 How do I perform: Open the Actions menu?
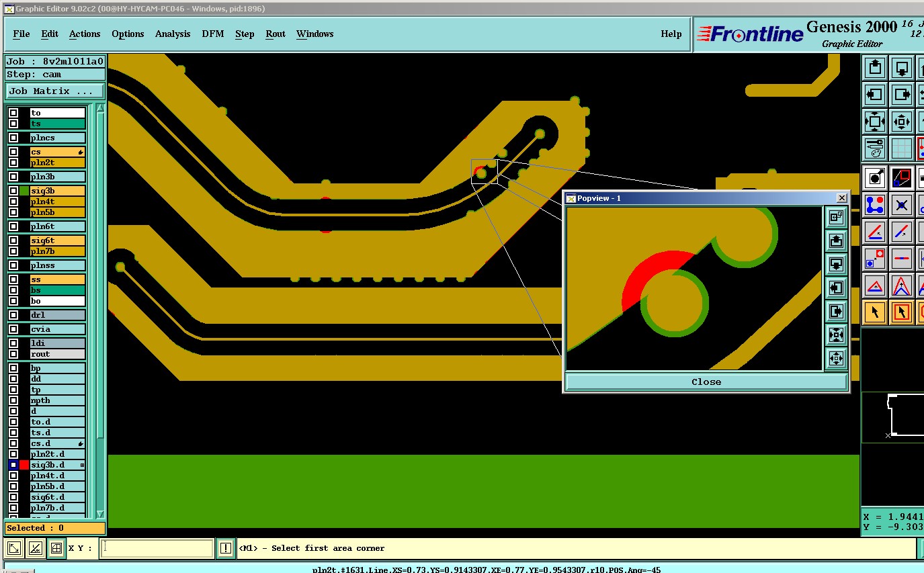85,34
